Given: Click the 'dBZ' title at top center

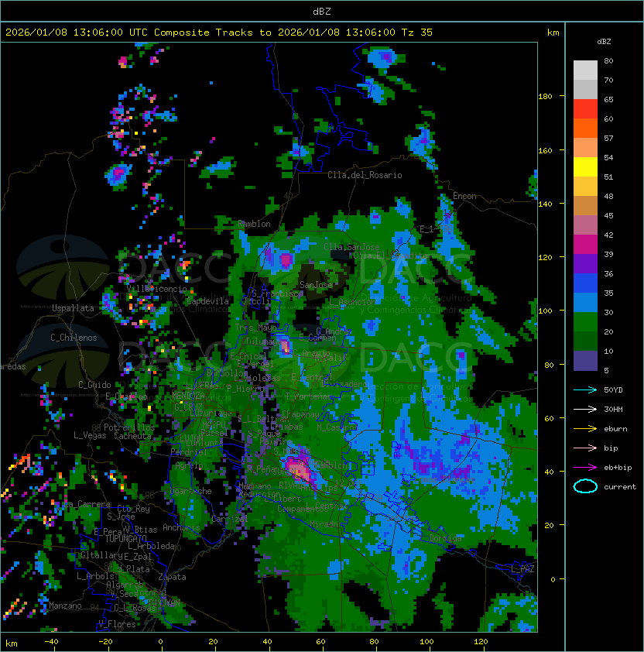Looking at the screenshot, I should [322, 11].
